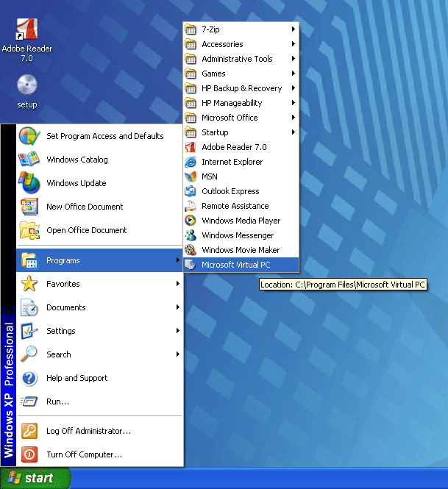Screen dimensions: 448x489
Task: Select Run... text label
Action: click(x=57, y=401)
